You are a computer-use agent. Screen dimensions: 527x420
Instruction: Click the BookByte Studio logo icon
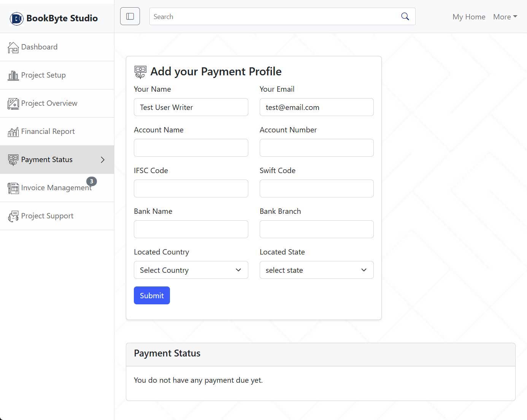tap(16, 18)
